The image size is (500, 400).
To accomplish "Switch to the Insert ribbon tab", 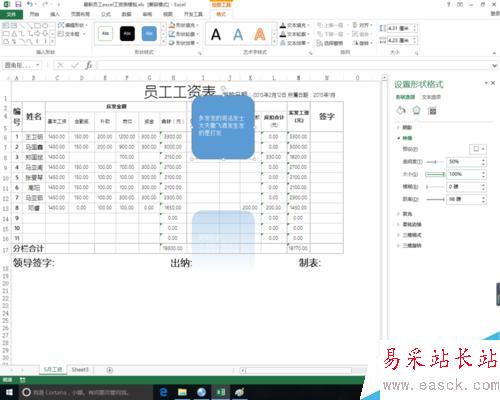I will coord(55,14).
